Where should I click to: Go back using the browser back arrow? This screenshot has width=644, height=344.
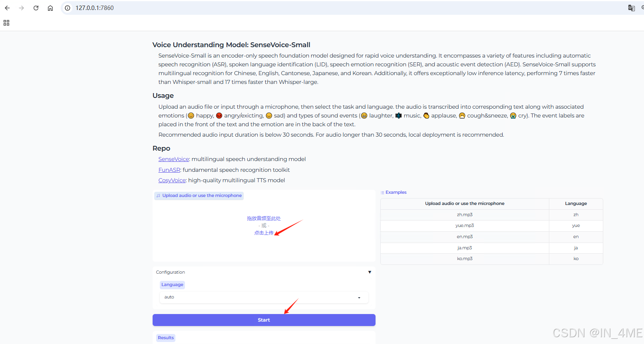pos(7,8)
